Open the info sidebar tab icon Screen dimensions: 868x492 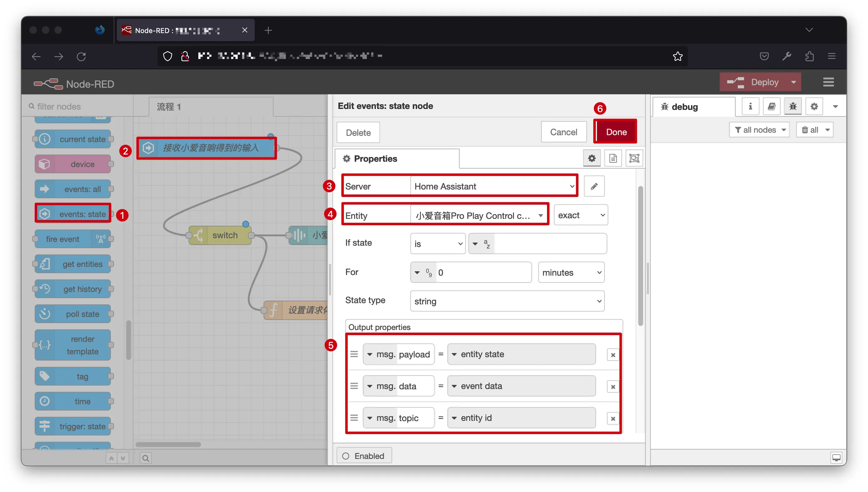(x=750, y=106)
